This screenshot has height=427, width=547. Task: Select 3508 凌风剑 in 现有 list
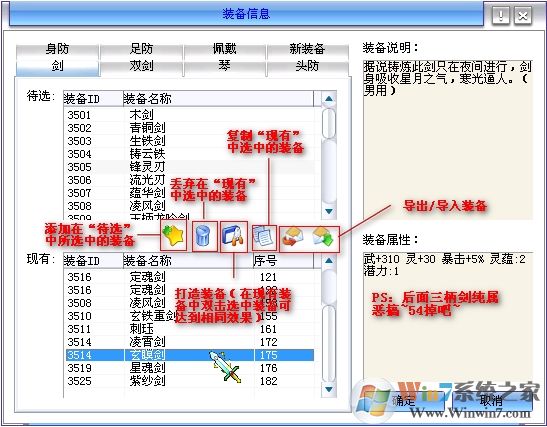pos(190,303)
